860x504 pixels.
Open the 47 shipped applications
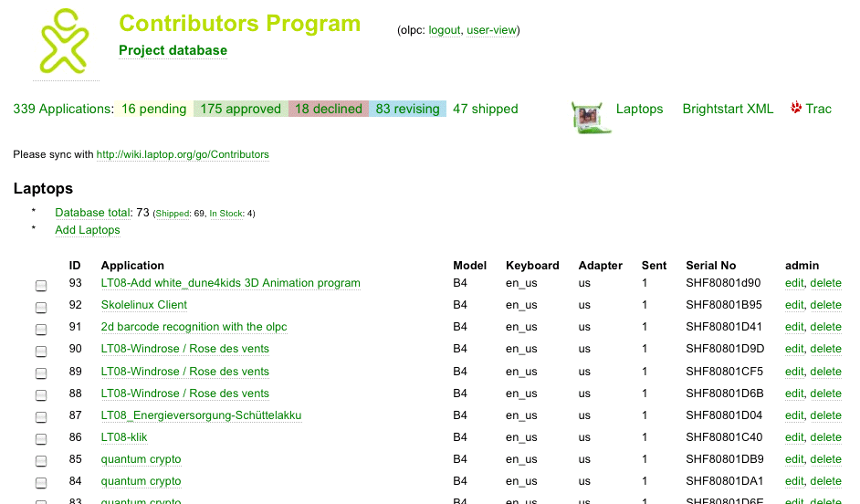coord(485,109)
